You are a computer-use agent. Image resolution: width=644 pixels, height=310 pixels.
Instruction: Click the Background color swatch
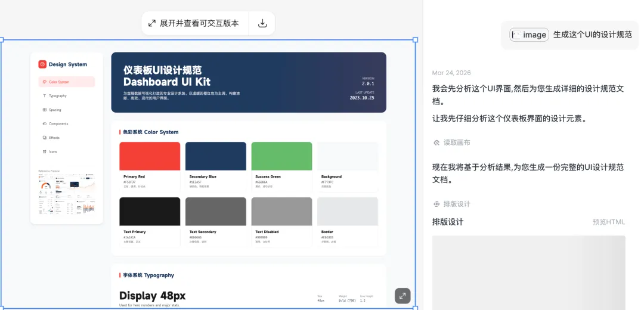[x=348, y=156]
